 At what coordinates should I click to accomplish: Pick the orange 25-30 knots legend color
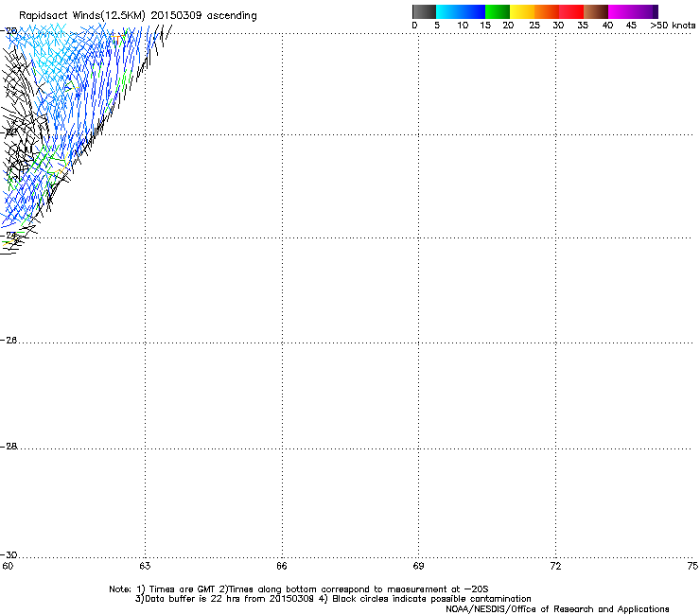tap(547, 11)
